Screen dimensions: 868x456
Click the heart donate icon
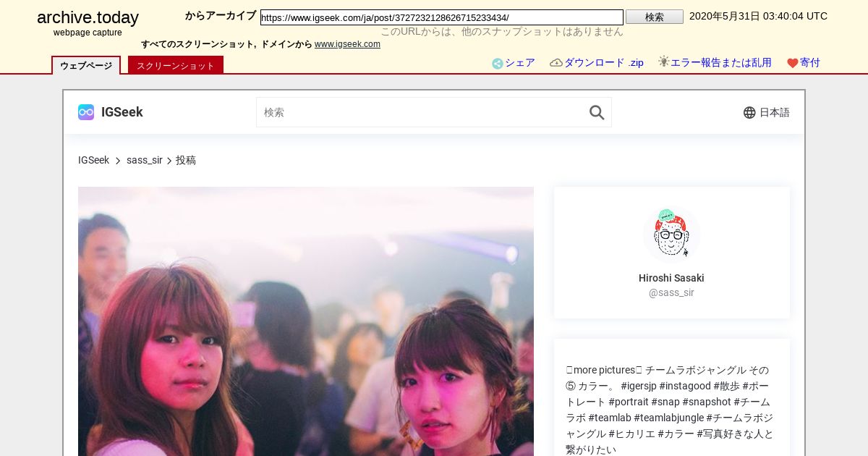(792, 64)
